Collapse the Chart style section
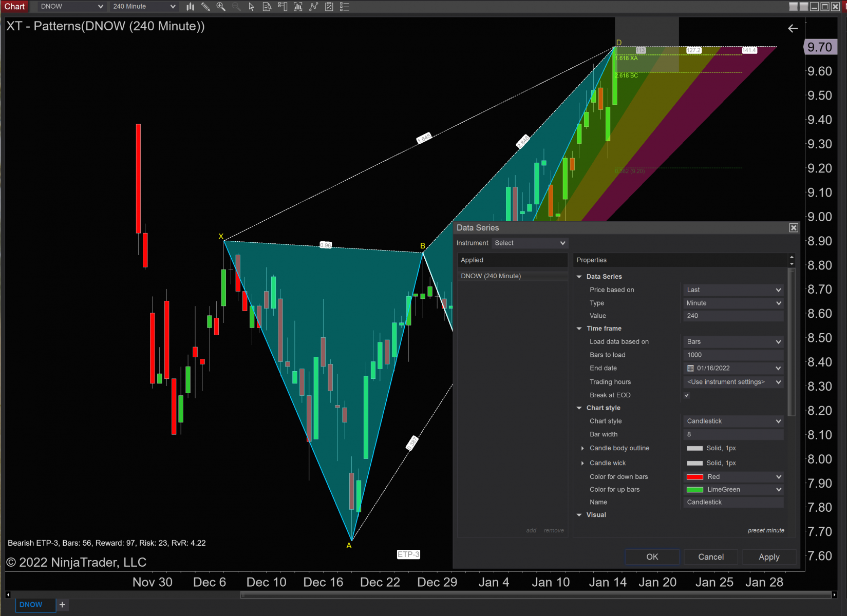 click(x=579, y=408)
